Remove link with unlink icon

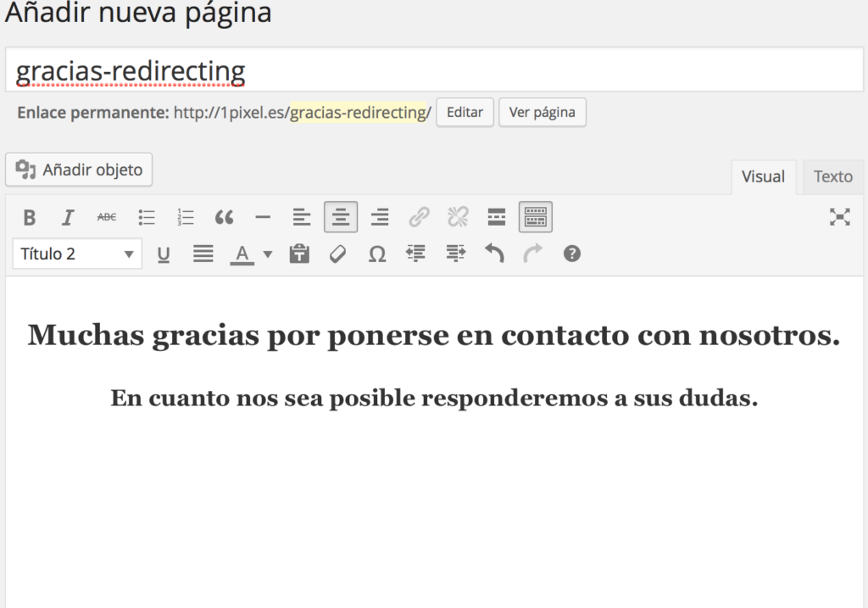(458, 217)
